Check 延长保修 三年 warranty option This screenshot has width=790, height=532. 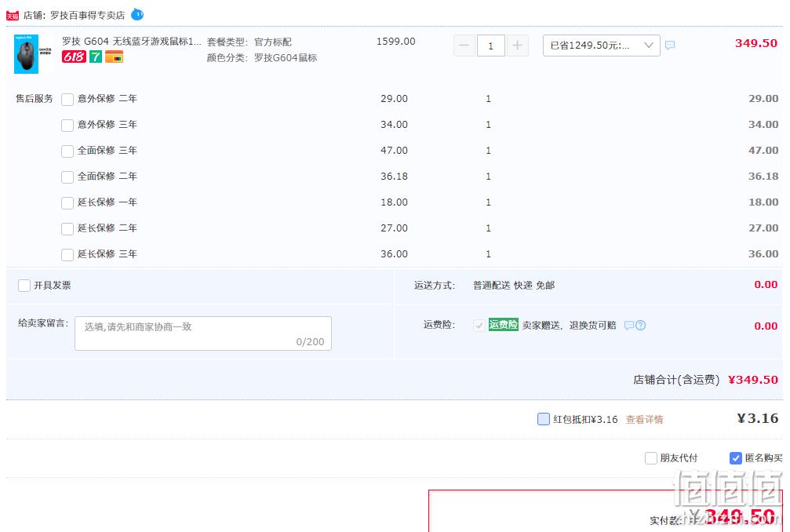pos(67,255)
